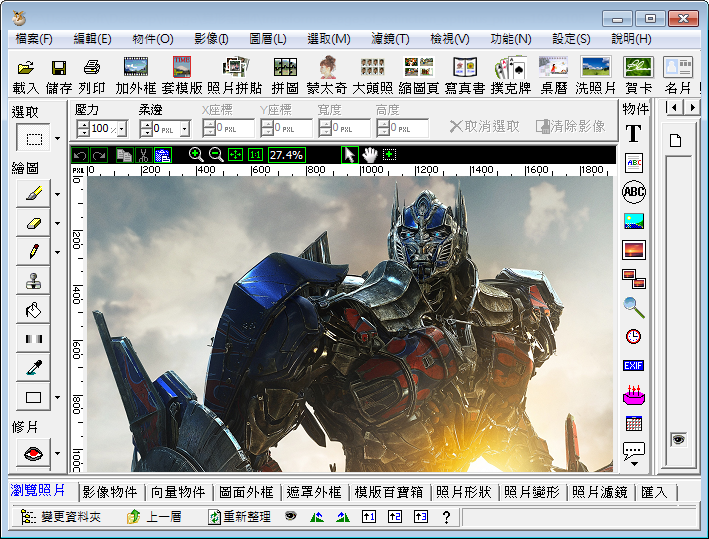The width and height of the screenshot is (709, 539).
Task: Open the 圖層(L) menu
Action: pos(268,39)
